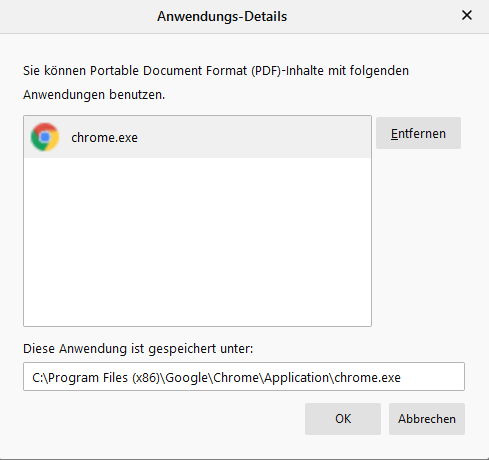Viewport: 489px width, 460px height.
Task: Click the Anwendungs-Details title text
Action: pos(222,16)
